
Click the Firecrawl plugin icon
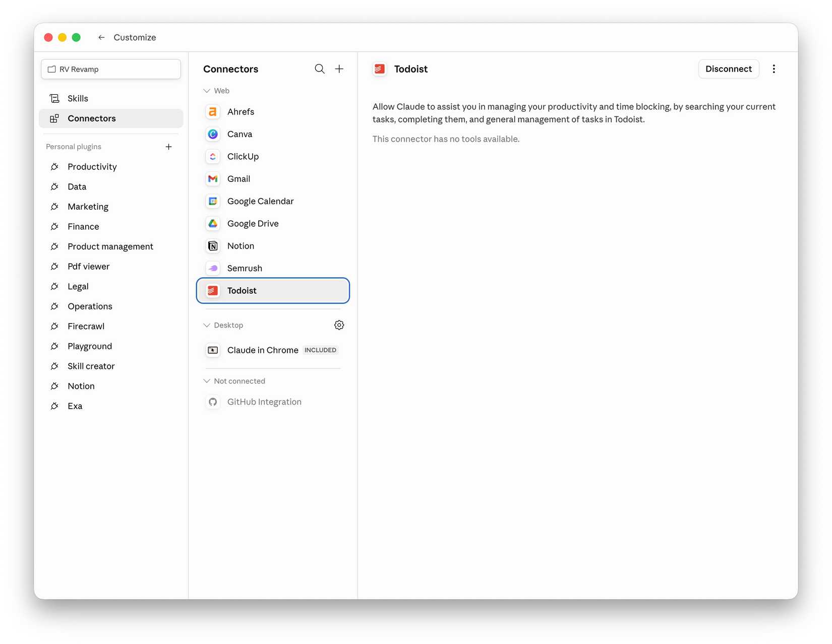click(x=54, y=327)
